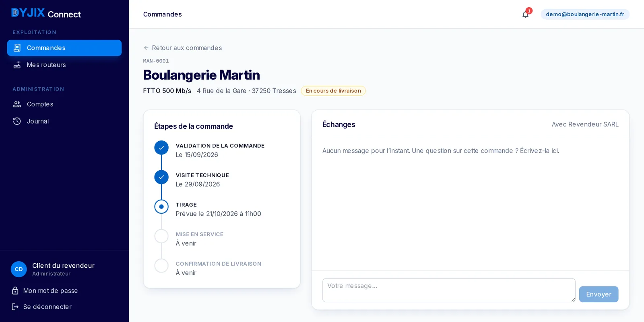
Task: Focus the Votre message text field
Action: pos(449,290)
